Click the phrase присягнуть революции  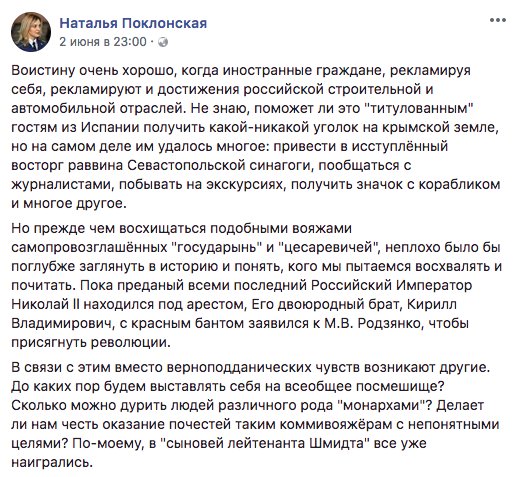point(89,343)
